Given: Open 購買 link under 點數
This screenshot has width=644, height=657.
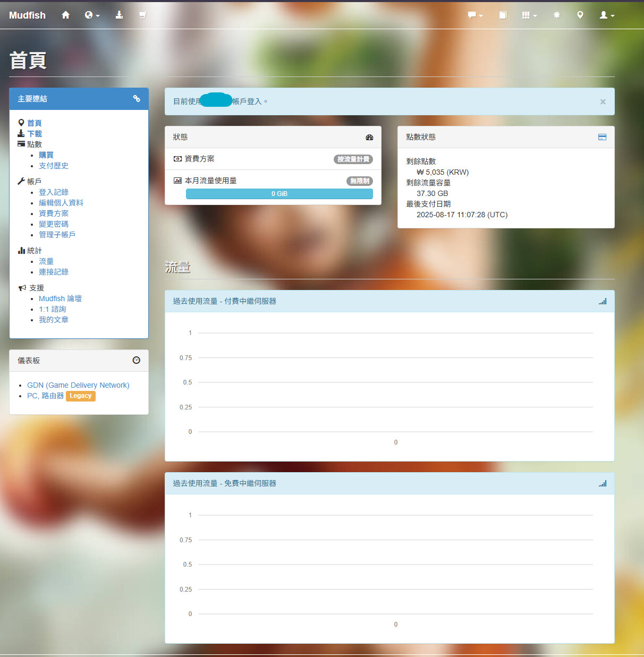Looking at the screenshot, I should coord(46,155).
